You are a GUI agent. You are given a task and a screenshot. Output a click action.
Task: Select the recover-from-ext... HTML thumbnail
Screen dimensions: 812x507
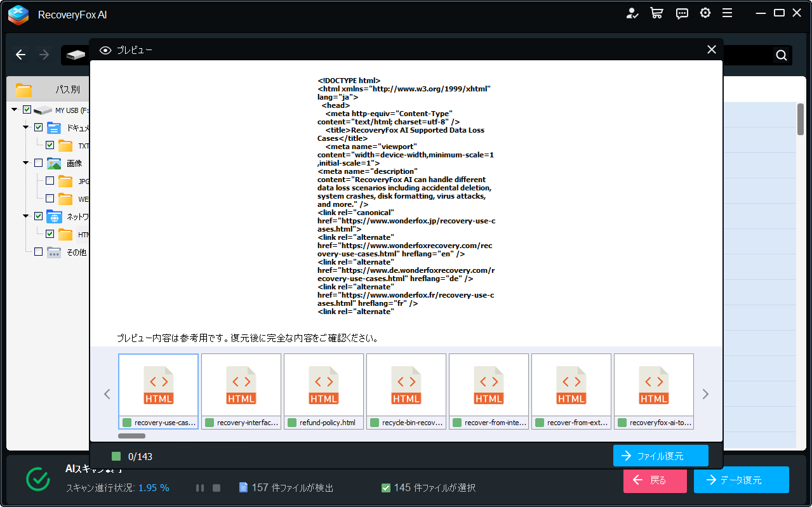coord(571,392)
